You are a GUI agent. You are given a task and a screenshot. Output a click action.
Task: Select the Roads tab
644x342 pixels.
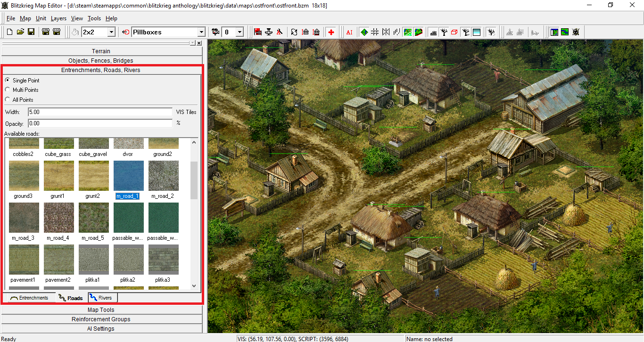71,298
